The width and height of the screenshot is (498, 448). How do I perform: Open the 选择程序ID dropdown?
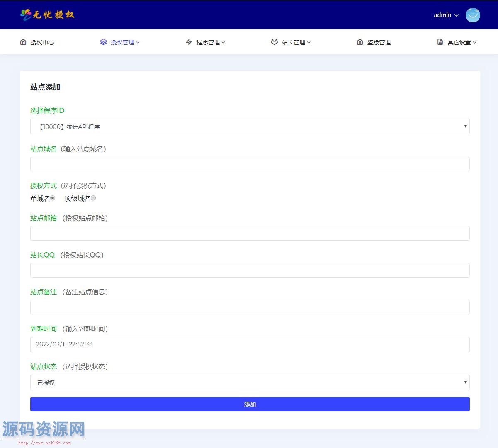tap(250, 127)
